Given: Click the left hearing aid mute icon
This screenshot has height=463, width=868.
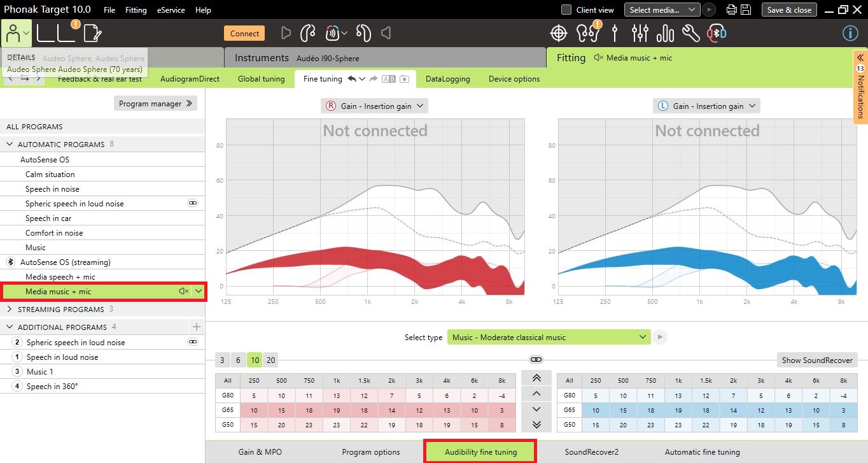Looking at the screenshot, I should (x=386, y=33).
